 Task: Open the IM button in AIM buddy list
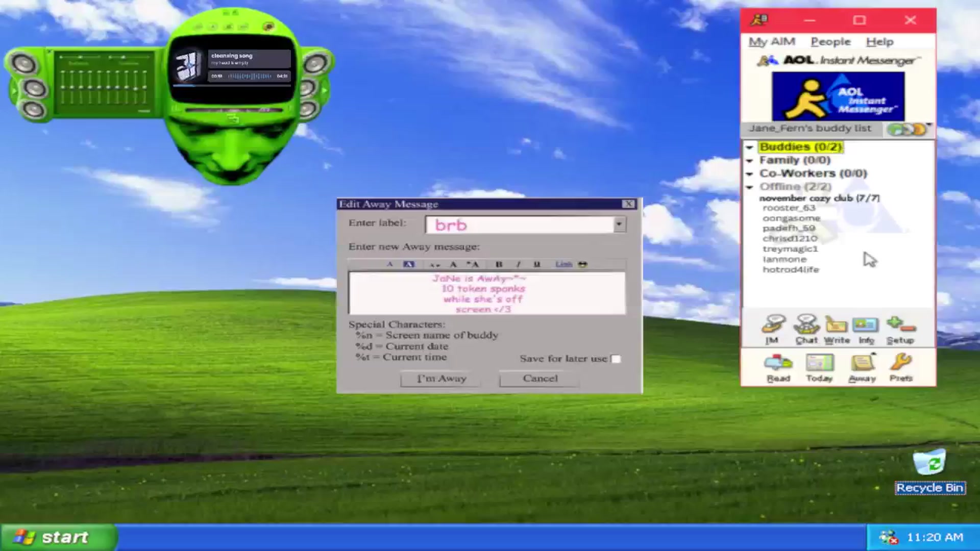(x=773, y=329)
